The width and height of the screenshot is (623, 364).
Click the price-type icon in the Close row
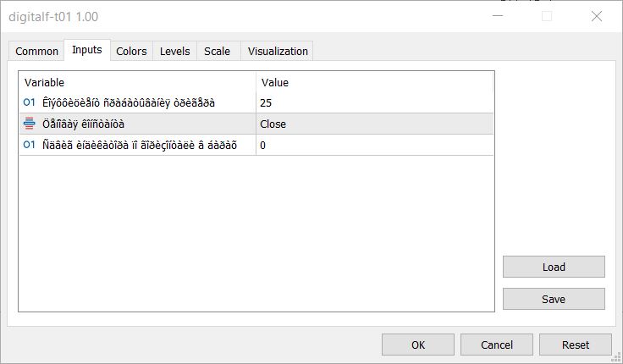[x=30, y=124]
